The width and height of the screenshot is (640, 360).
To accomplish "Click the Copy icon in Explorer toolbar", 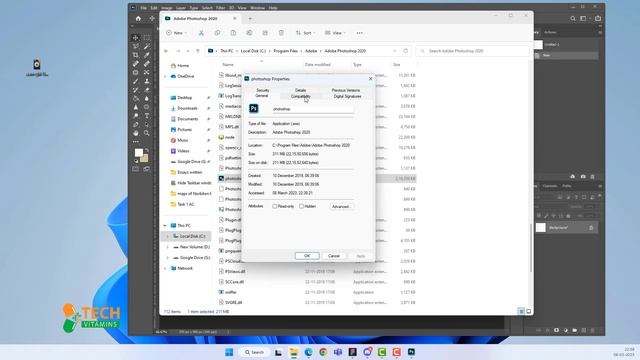I will coord(217,33).
